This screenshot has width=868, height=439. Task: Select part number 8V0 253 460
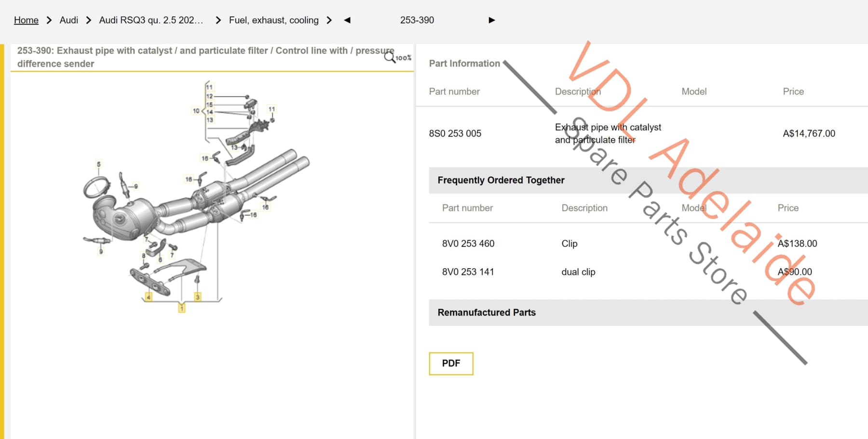(468, 244)
